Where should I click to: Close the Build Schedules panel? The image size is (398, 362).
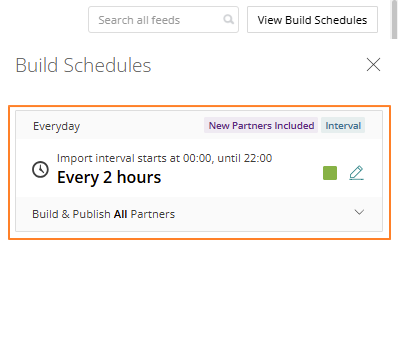click(x=373, y=64)
